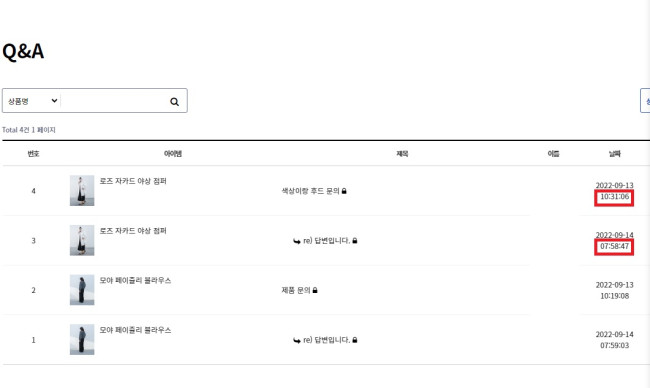This screenshot has width=650, height=388.
Task: Open the 제품 문의 post
Action: [x=296, y=290]
